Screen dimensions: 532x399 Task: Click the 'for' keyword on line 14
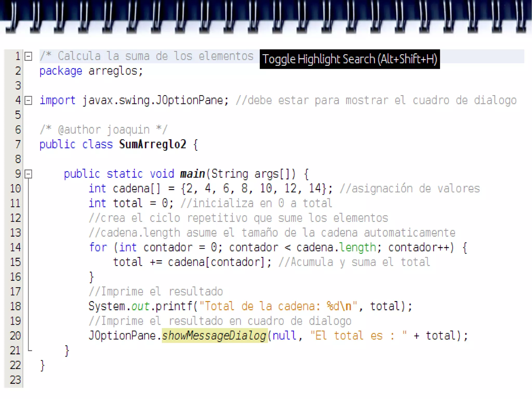pos(98,247)
